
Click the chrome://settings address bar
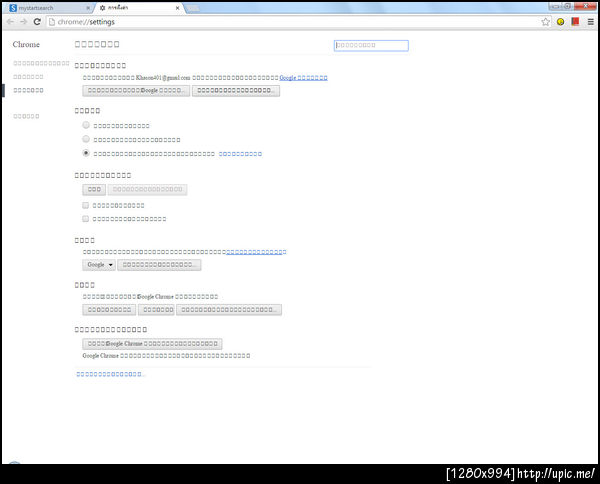pos(295,22)
